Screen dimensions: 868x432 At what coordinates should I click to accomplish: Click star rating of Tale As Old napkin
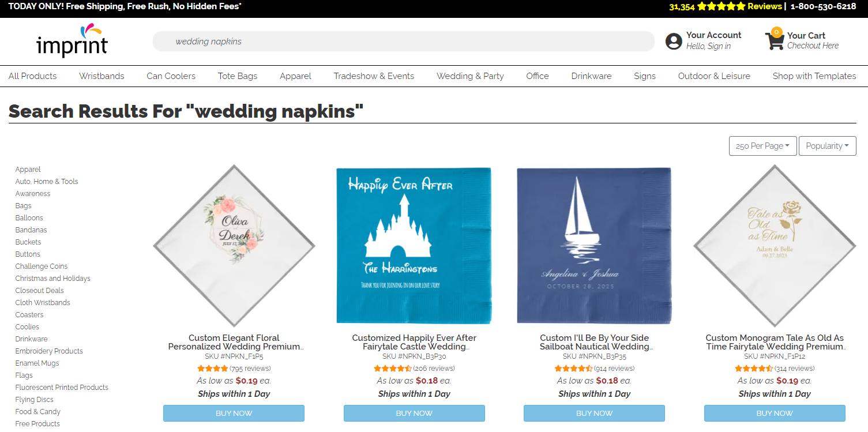(753, 369)
